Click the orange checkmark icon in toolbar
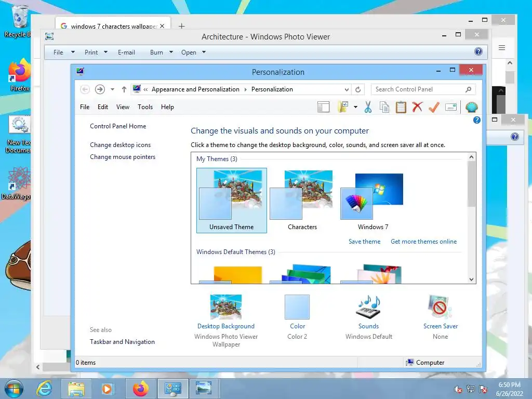 [x=434, y=107]
